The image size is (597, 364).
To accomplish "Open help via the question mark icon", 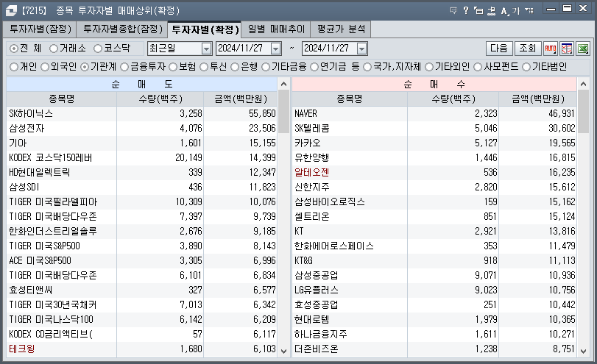I will 466,10.
